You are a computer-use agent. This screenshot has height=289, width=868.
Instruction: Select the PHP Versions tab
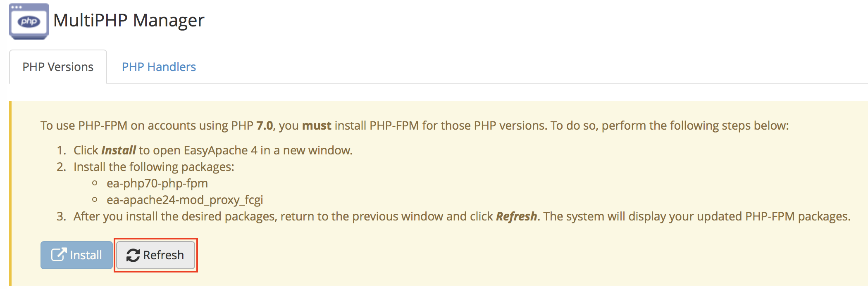click(x=58, y=67)
